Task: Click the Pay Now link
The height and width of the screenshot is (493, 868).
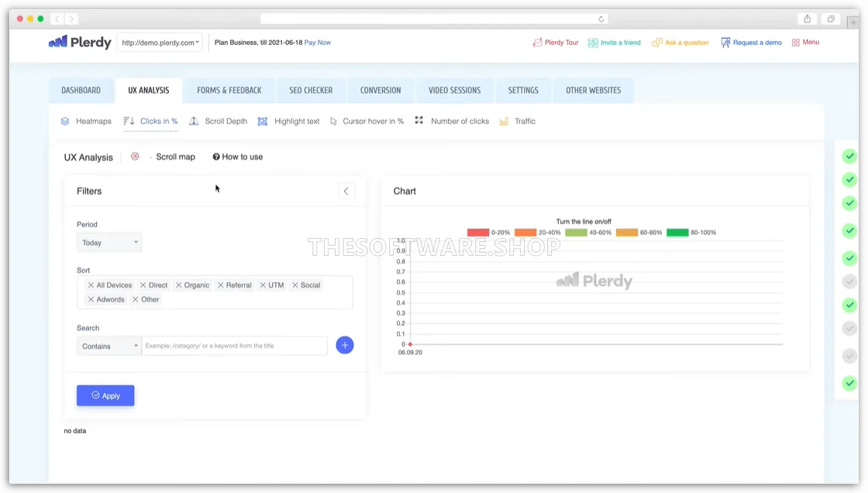Action: pyautogui.click(x=317, y=43)
